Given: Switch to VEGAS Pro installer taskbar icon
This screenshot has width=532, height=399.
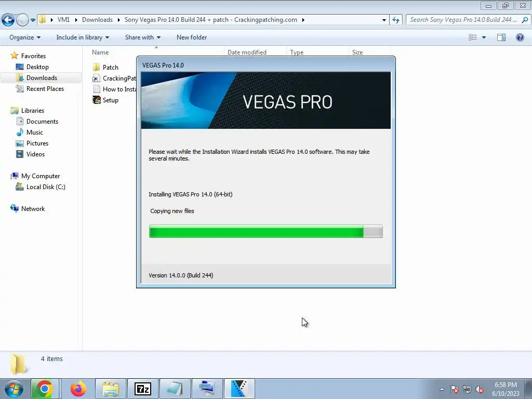Looking at the screenshot, I should [239, 389].
